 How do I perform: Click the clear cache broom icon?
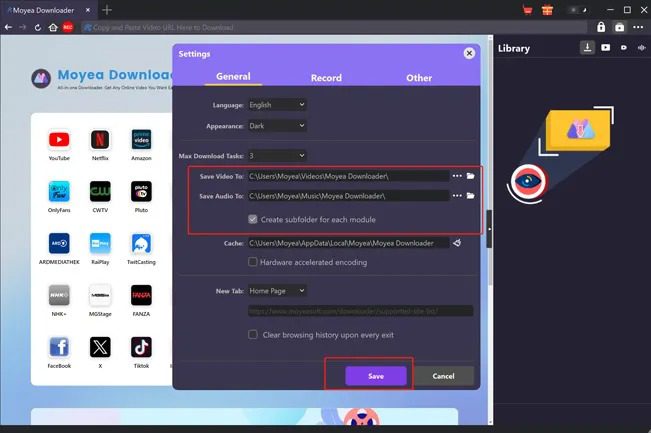(x=457, y=243)
